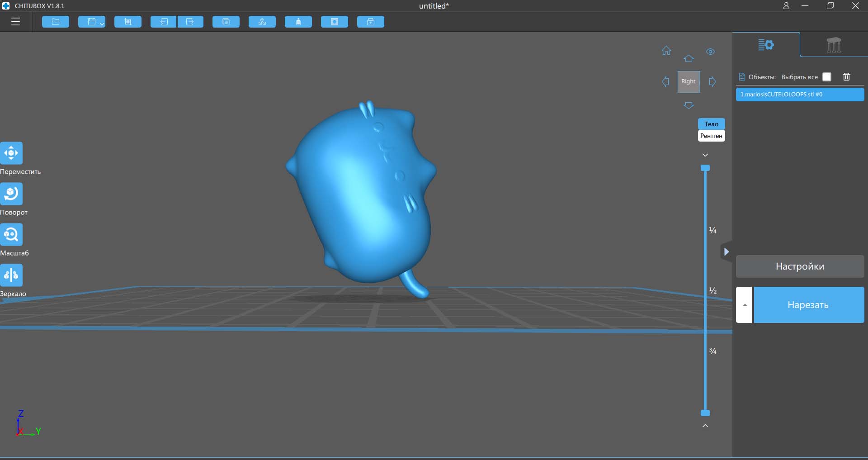868x460 pixels.
Task: Collapse the right side panel arrow
Action: 726,252
